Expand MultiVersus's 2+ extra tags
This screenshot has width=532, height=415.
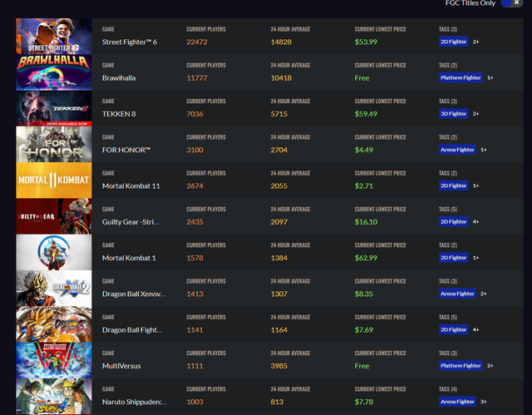490,365
